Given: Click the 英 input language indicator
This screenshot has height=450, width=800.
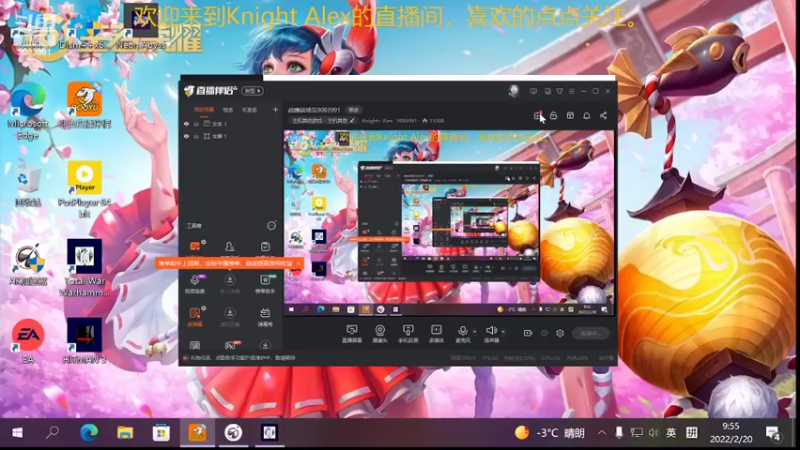Looking at the screenshot, I should click(x=671, y=433).
